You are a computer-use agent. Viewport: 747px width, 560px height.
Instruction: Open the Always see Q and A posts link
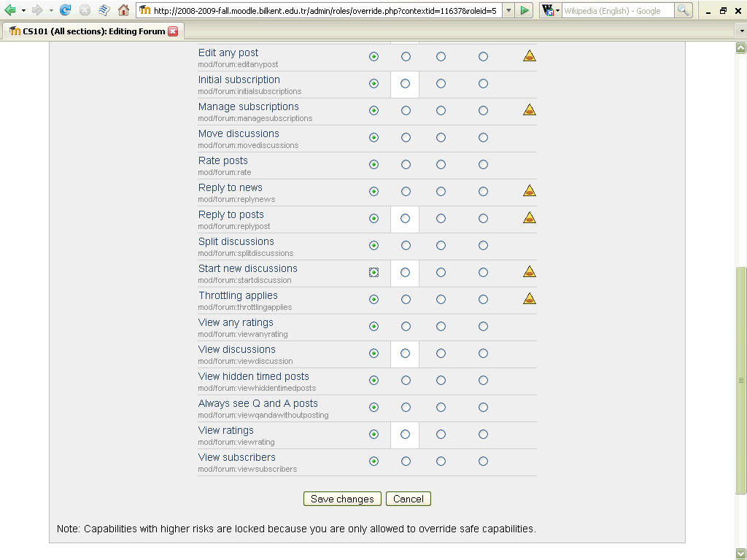(x=258, y=403)
